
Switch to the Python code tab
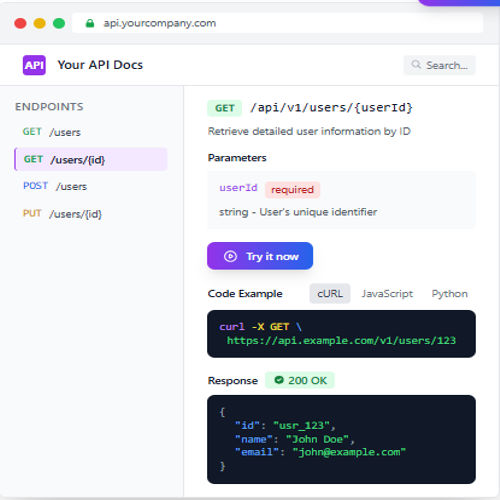449,293
